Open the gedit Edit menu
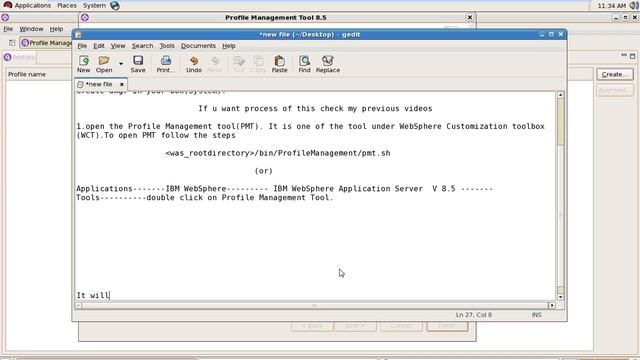This screenshot has height=360, width=640. (99, 46)
